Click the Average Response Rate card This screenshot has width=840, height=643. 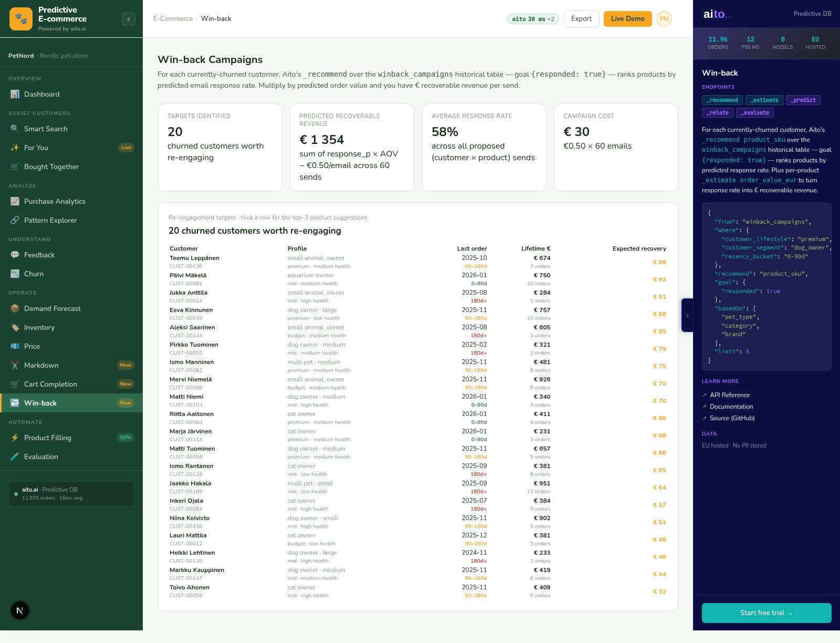484,148
